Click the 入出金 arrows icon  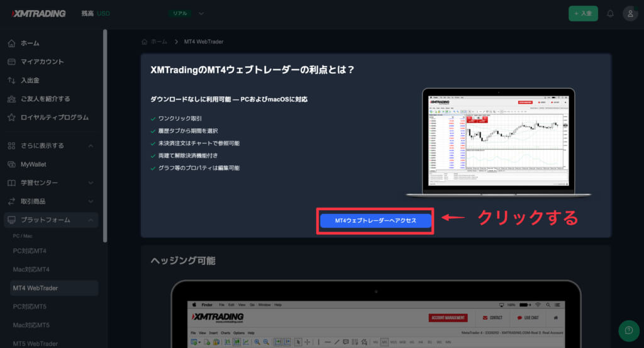click(11, 80)
